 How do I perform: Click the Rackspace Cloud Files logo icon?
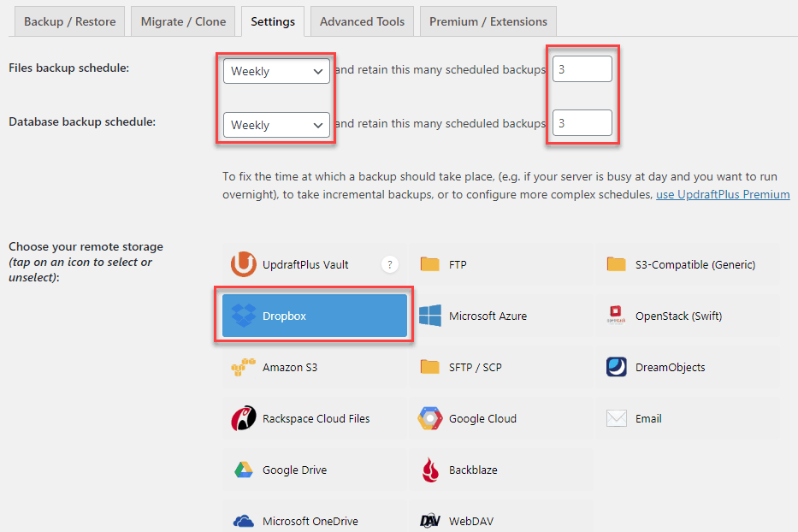pos(243,418)
